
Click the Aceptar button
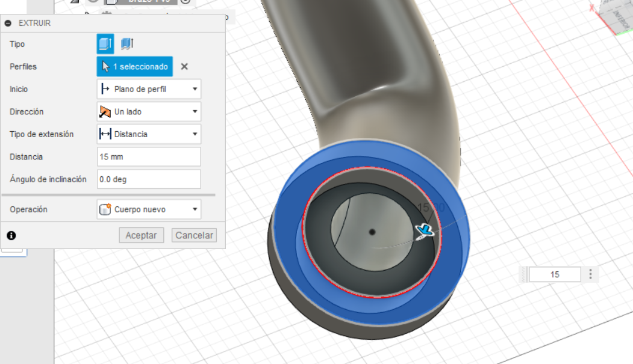pos(142,235)
